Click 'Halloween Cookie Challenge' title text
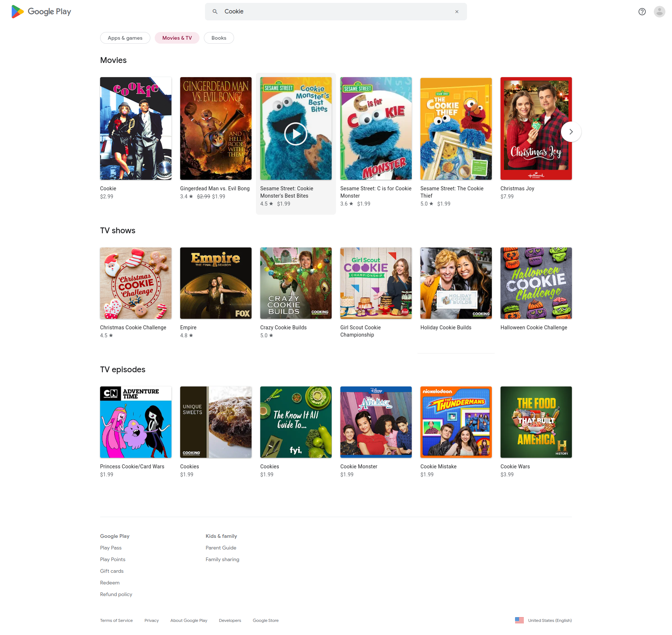The width and height of the screenshot is (672, 635). (x=534, y=328)
